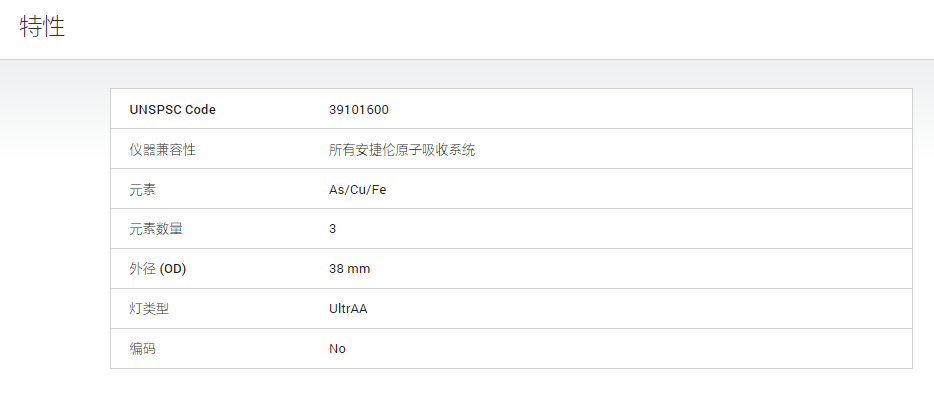Click the empty area of 编码 row

[x=628, y=349]
